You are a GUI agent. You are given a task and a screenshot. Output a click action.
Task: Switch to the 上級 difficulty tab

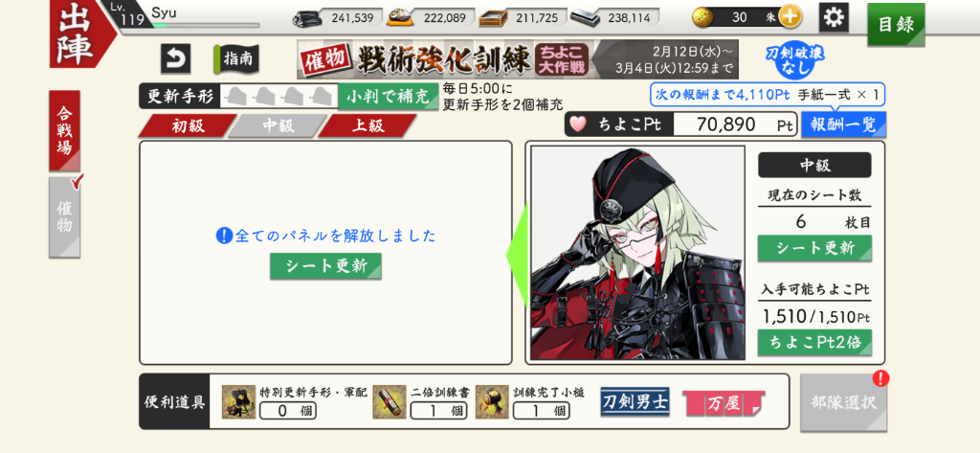(x=367, y=125)
